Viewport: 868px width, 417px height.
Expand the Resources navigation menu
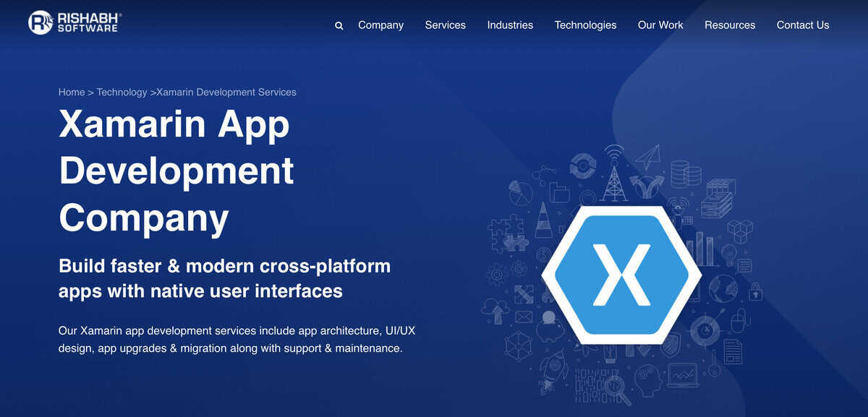(729, 25)
